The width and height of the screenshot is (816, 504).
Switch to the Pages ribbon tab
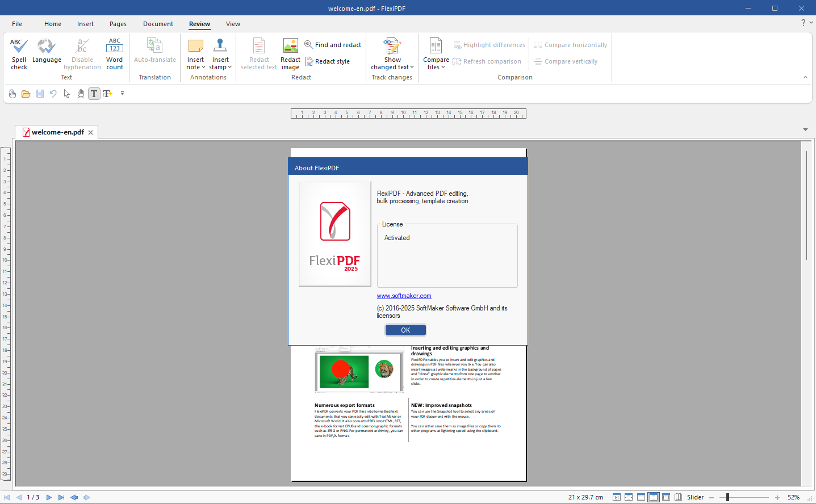(x=118, y=24)
